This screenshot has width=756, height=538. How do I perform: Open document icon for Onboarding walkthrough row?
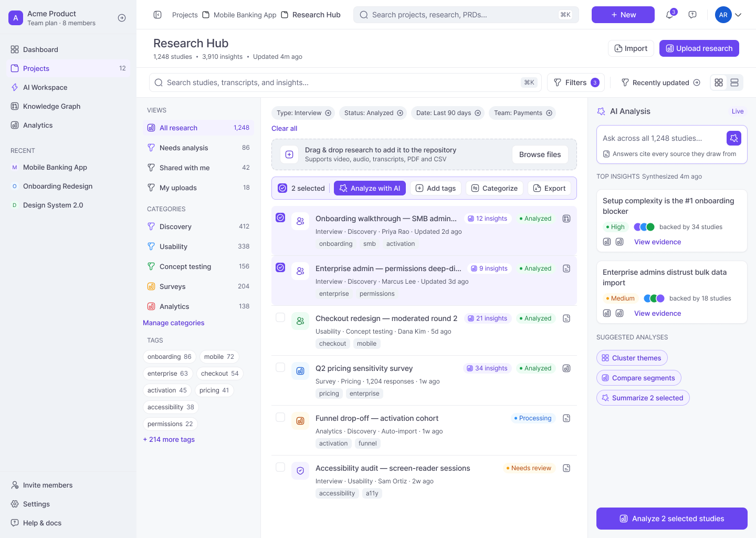[x=566, y=219]
